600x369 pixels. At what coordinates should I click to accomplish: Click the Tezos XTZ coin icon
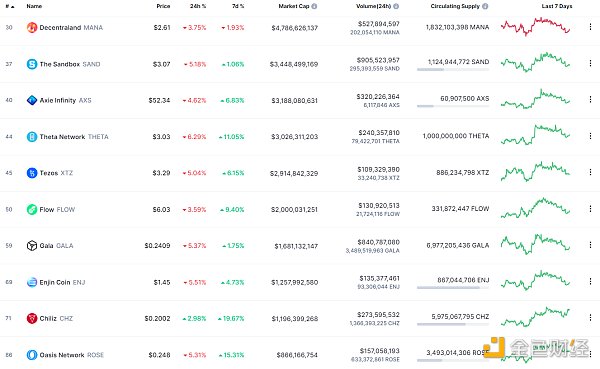pyautogui.click(x=32, y=173)
